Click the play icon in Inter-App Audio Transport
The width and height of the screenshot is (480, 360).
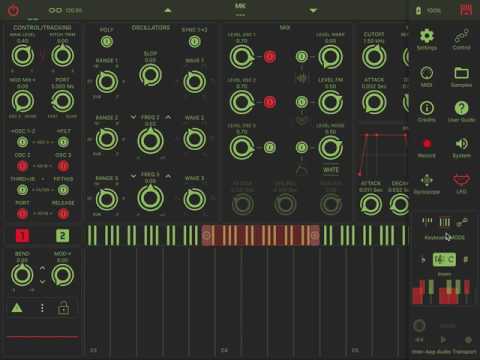(443, 340)
